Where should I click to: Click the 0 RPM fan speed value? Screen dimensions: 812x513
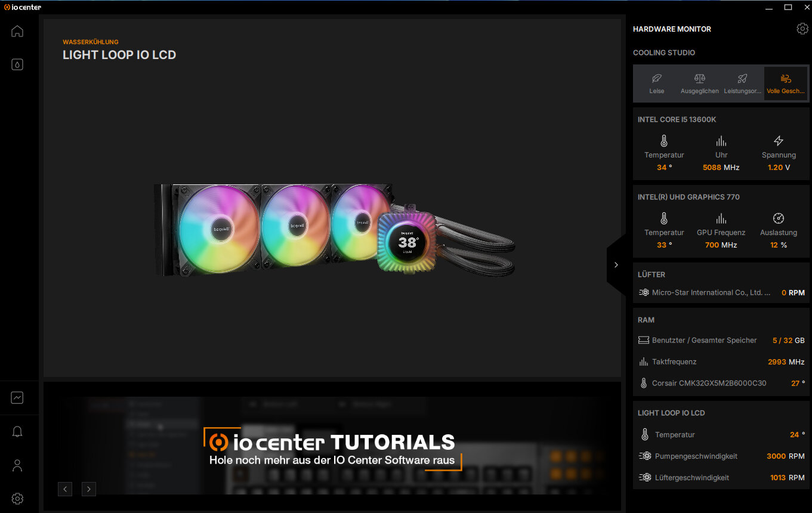[793, 293]
